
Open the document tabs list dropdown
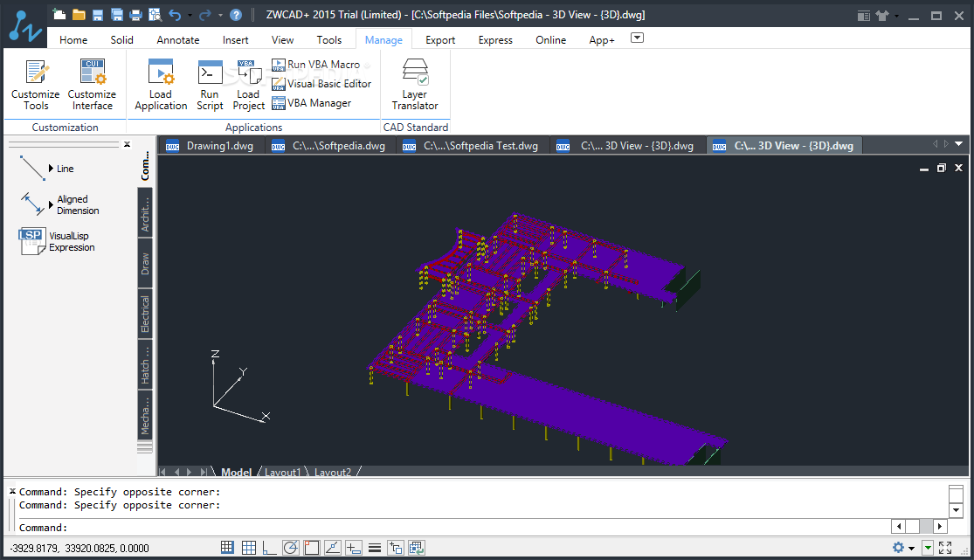coord(958,144)
